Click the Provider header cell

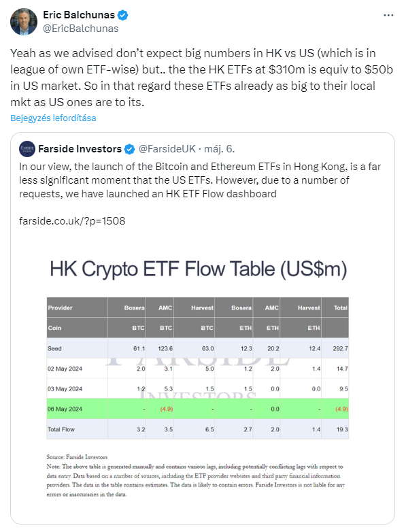click(x=77, y=307)
